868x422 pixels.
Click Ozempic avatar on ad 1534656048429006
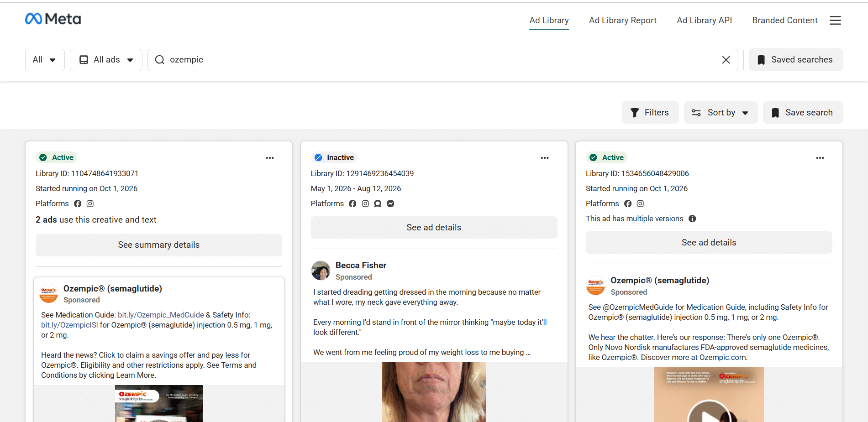tap(595, 286)
